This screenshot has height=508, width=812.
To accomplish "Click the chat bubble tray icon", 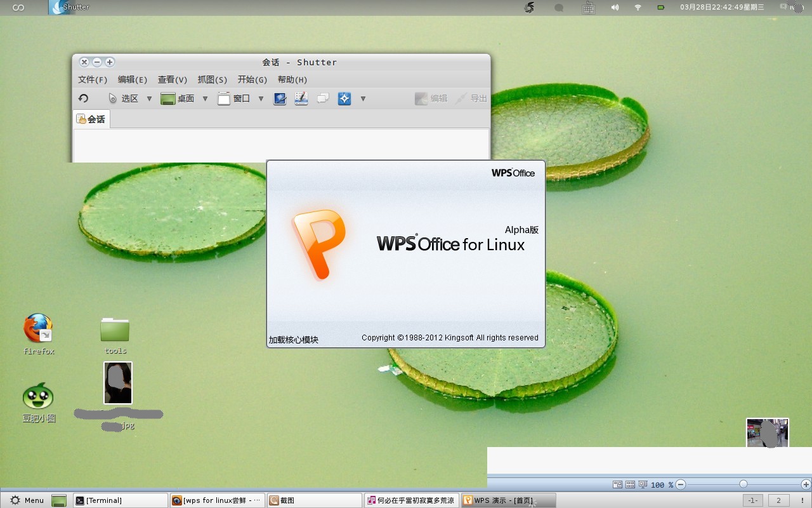I will (559, 8).
